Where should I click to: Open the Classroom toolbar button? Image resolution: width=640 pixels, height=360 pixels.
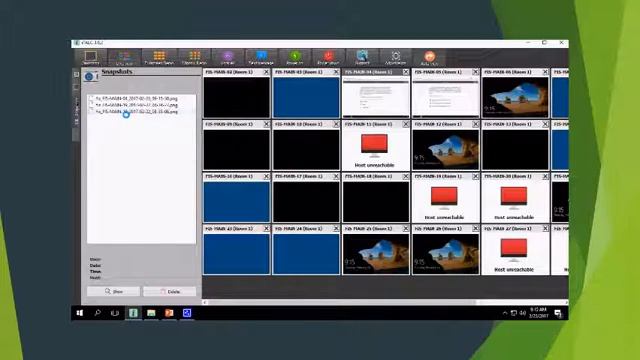pos(91,58)
